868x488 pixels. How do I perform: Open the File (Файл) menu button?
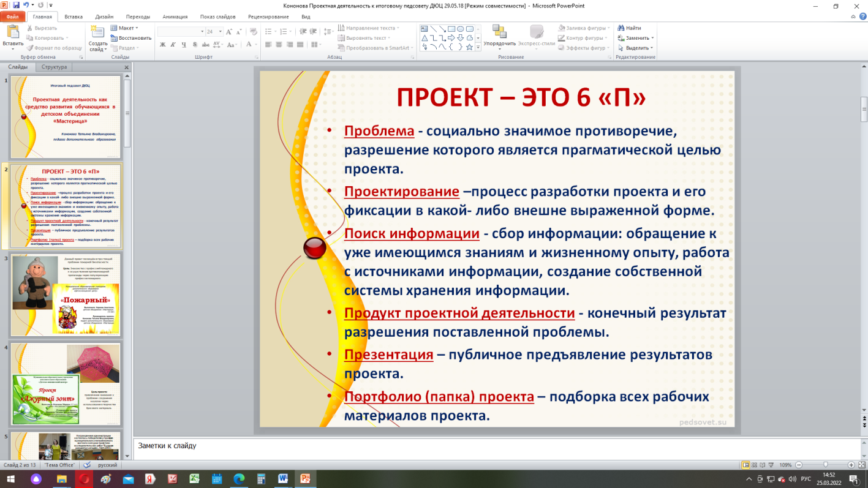tap(12, 17)
